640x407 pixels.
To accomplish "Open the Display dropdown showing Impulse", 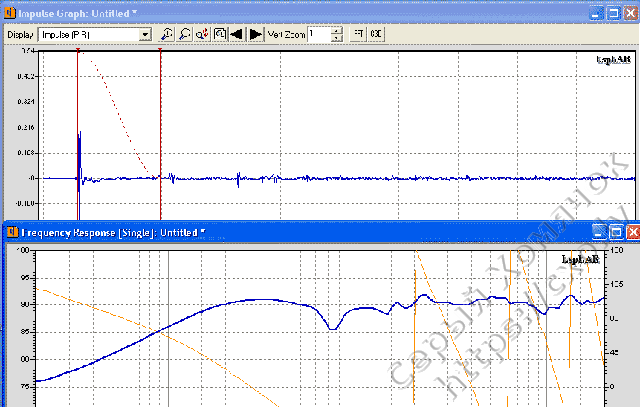I will [x=145, y=34].
